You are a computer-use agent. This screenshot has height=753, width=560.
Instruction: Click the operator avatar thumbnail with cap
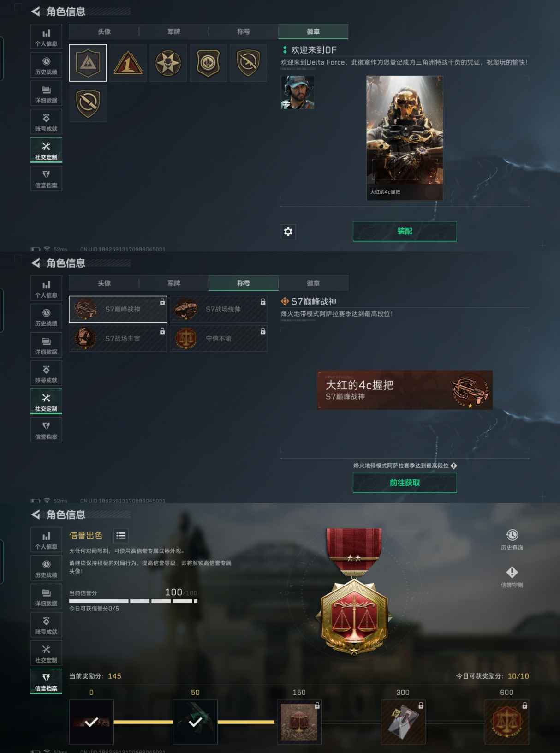298,93
